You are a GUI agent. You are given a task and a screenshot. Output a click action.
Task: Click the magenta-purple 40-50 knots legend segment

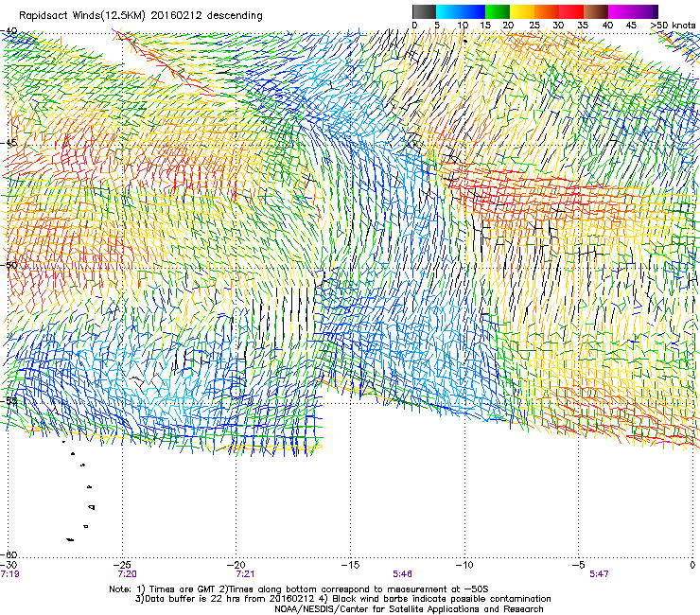(633, 11)
